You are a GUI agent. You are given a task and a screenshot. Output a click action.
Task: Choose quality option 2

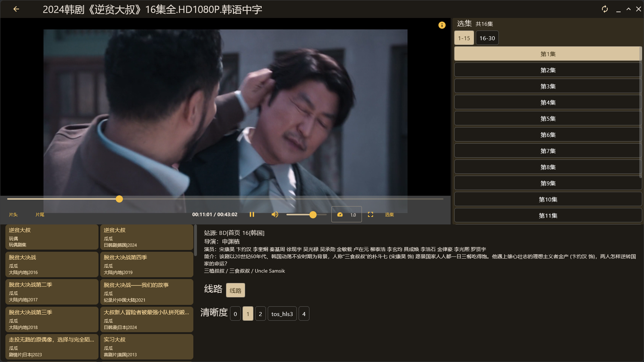[261, 314]
